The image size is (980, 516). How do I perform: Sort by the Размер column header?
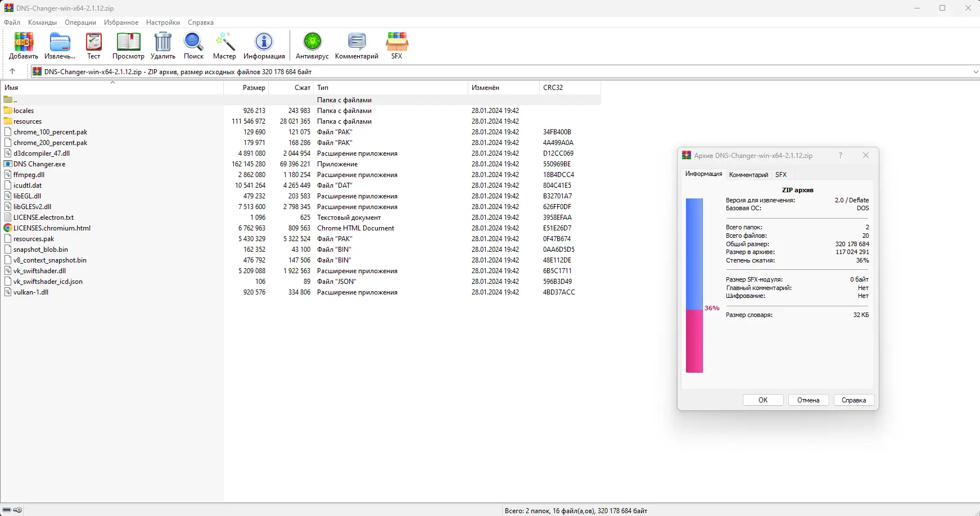point(246,87)
